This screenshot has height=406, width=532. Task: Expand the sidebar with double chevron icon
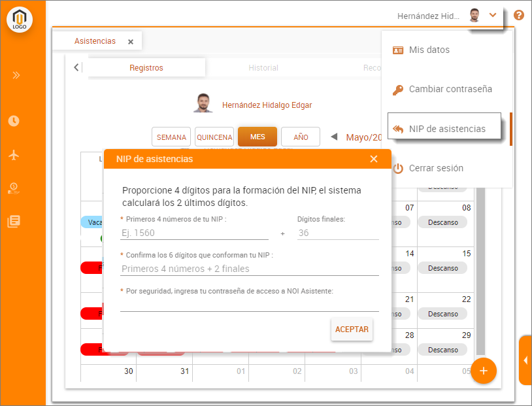[x=16, y=75]
